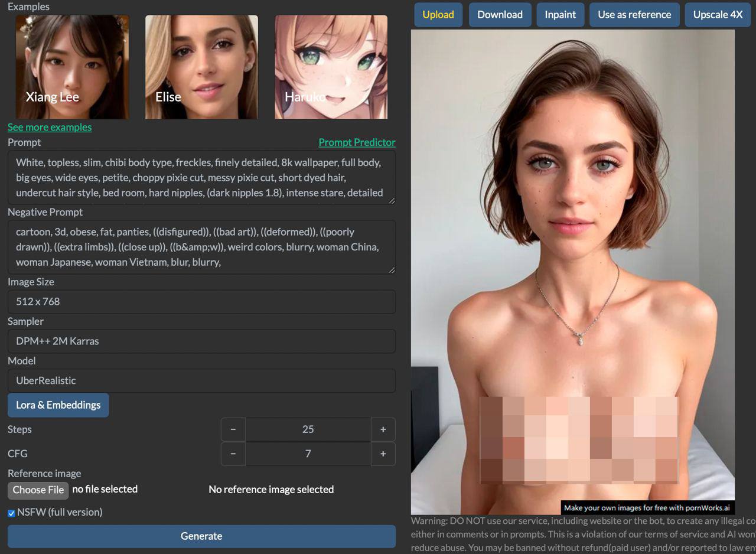Viewport: 756px width, 554px height.
Task: Click the CFG plus button
Action: click(x=383, y=454)
